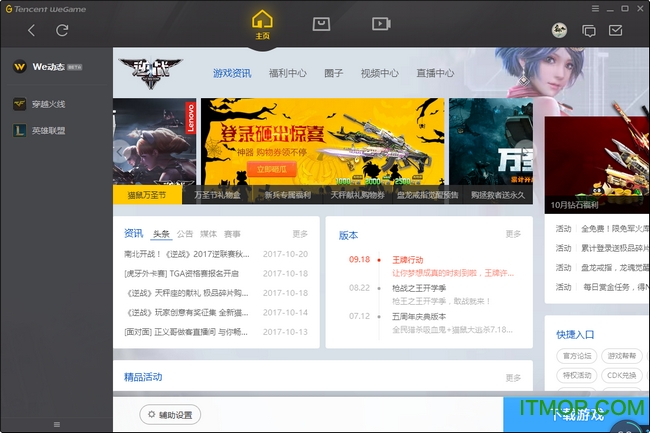The image size is (650, 433).
Task: Select 新兵专属福利 carousel tab
Action: tap(288, 195)
